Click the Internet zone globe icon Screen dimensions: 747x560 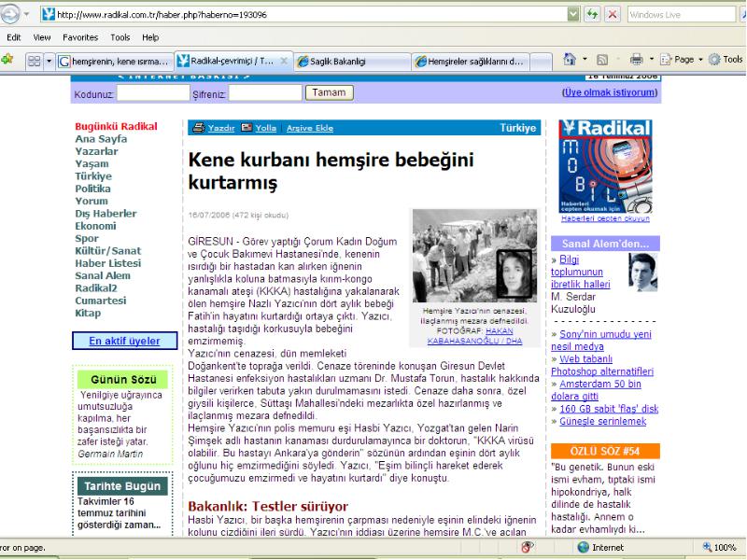coord(583,547)
